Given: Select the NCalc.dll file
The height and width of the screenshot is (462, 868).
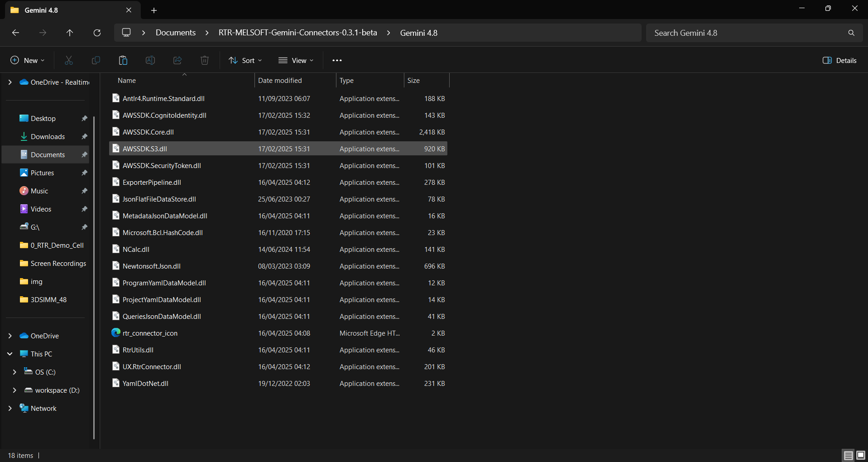Looking at the screenshot, I should click(278, 249).
